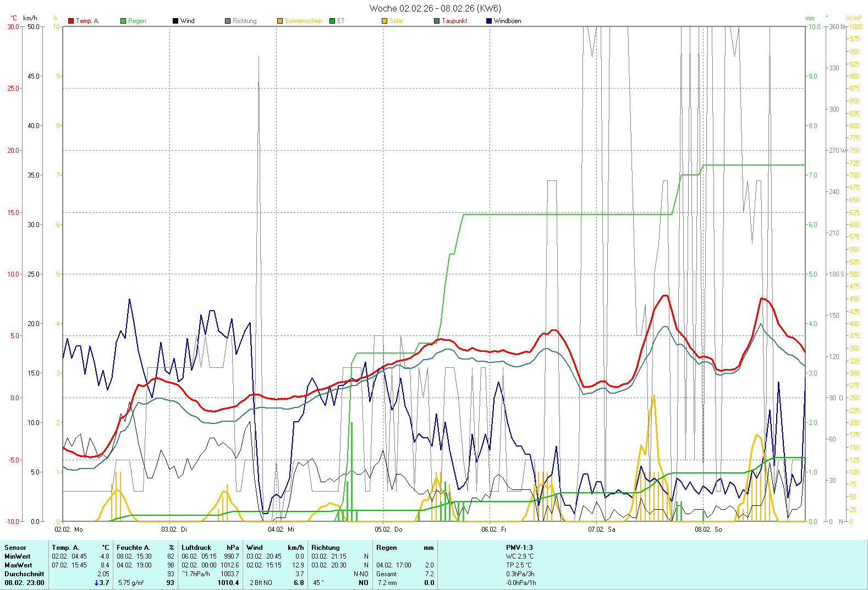
Task: Click the current pressure value 1010.4
Action: 228,583
